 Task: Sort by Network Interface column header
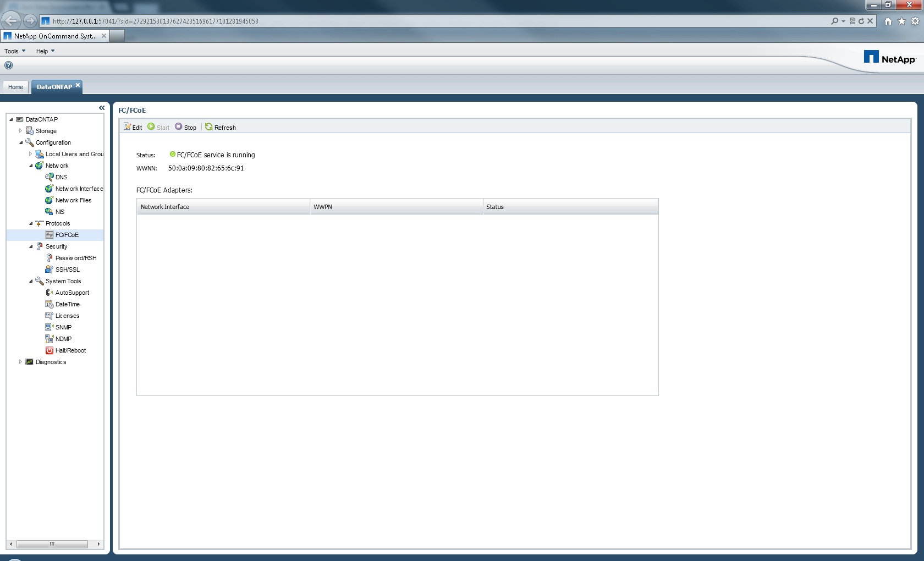[223, 207]
